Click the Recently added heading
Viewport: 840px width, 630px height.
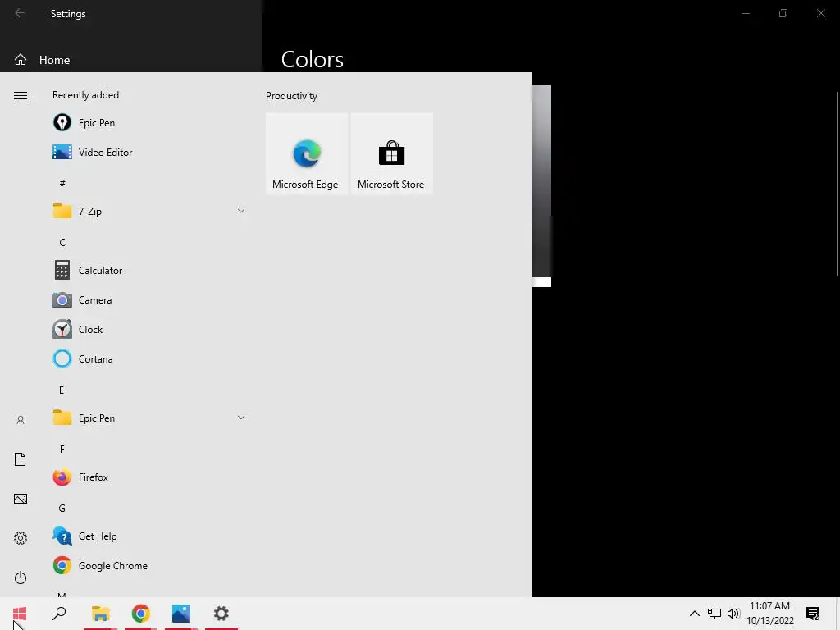85,95
